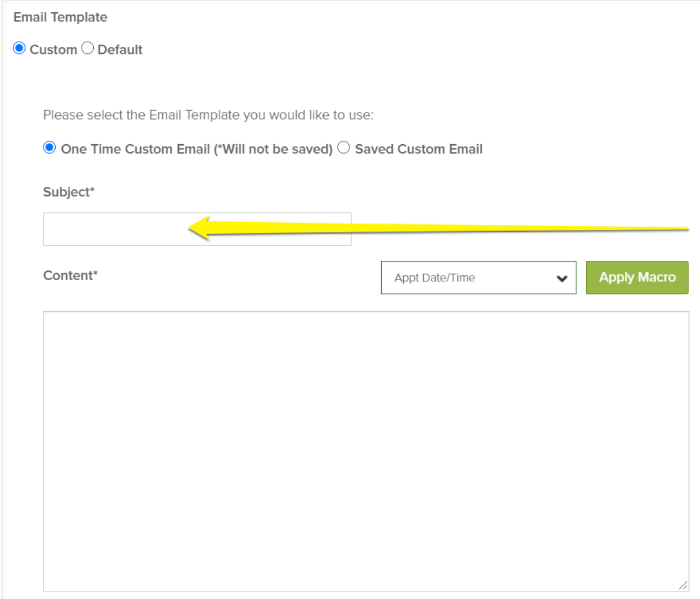Click the Email Template section heading

click(60, 17)
